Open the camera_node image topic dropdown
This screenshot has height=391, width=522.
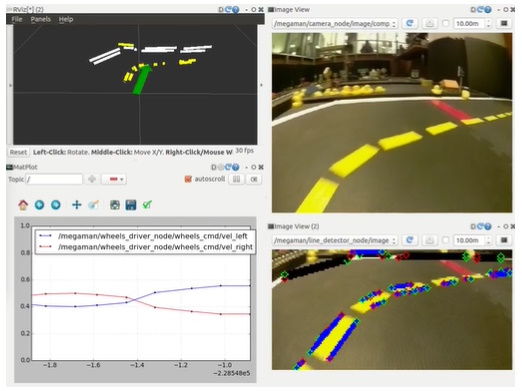335,24
